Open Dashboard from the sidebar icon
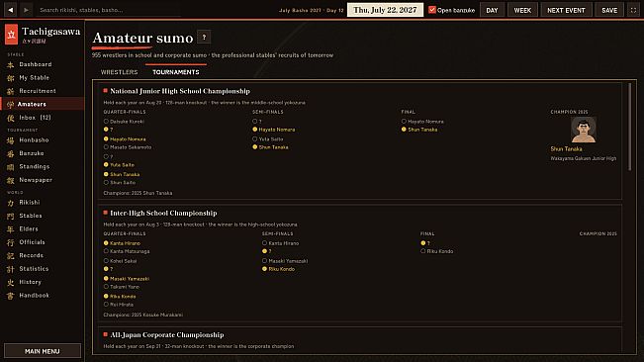Viewport: 644px width, 362px height. (10, 65)
